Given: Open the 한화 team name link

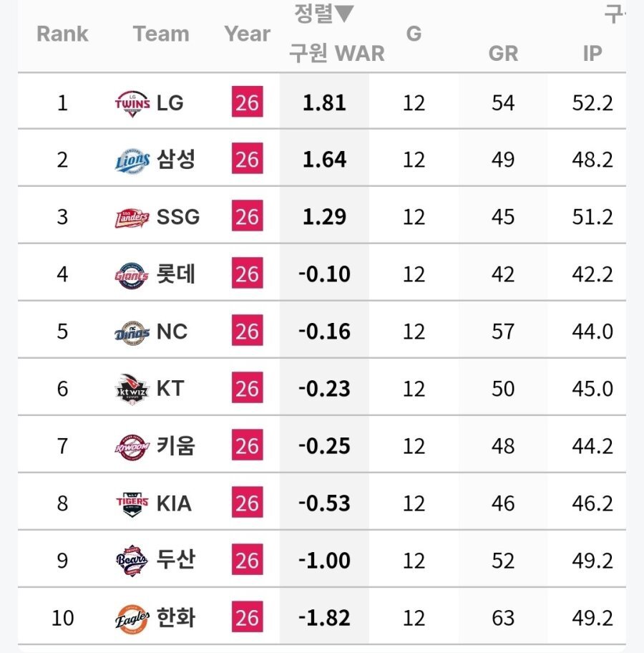Looking at the screenshot, I should (x=176, y=618).
